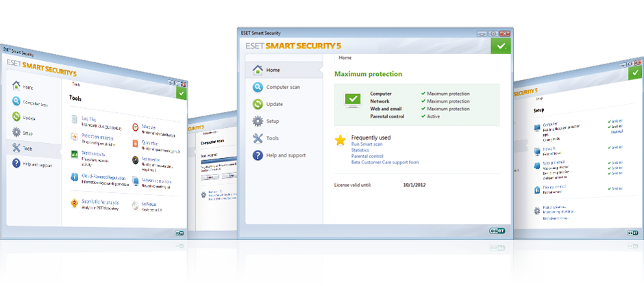Click Help and support question-mark icon, front window

[258, 155]
